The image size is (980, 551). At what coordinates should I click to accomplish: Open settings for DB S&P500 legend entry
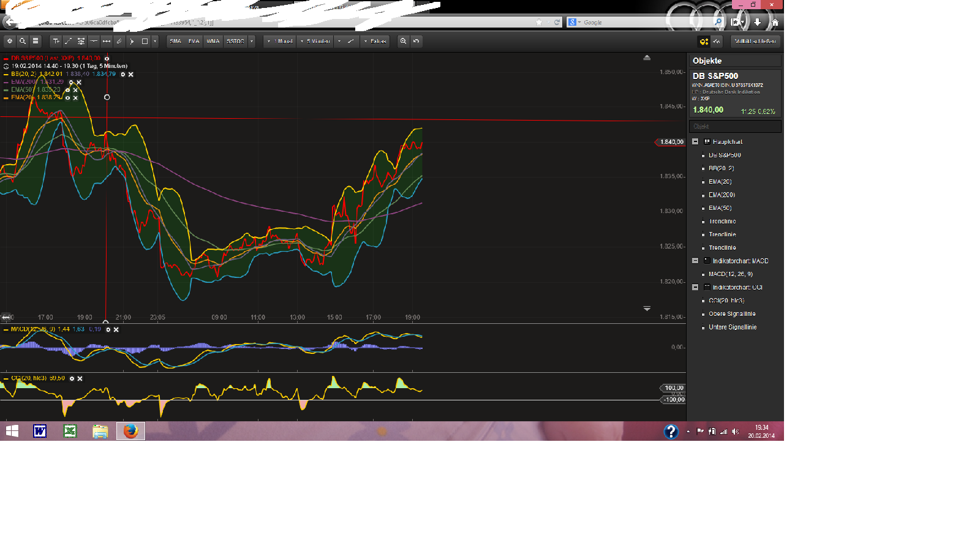pos(107,58)
